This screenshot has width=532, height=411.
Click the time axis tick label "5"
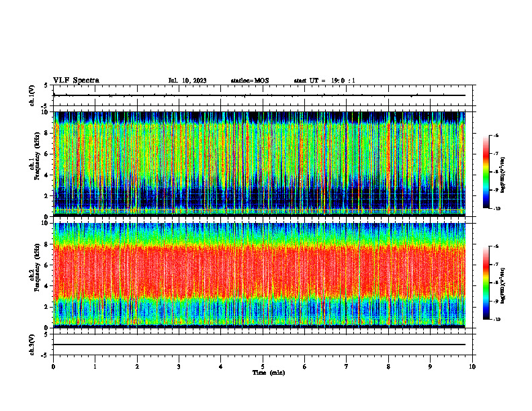click(263, 367)
